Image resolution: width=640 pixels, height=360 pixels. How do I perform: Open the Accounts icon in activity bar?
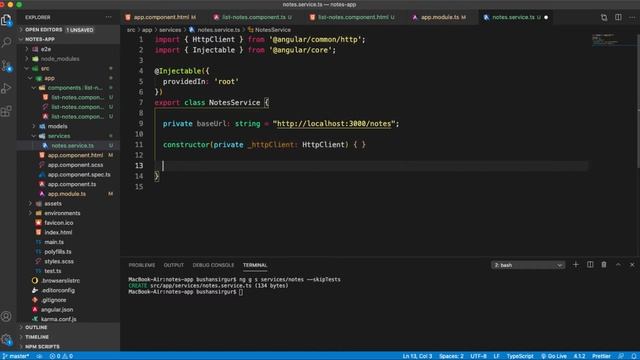6,316
